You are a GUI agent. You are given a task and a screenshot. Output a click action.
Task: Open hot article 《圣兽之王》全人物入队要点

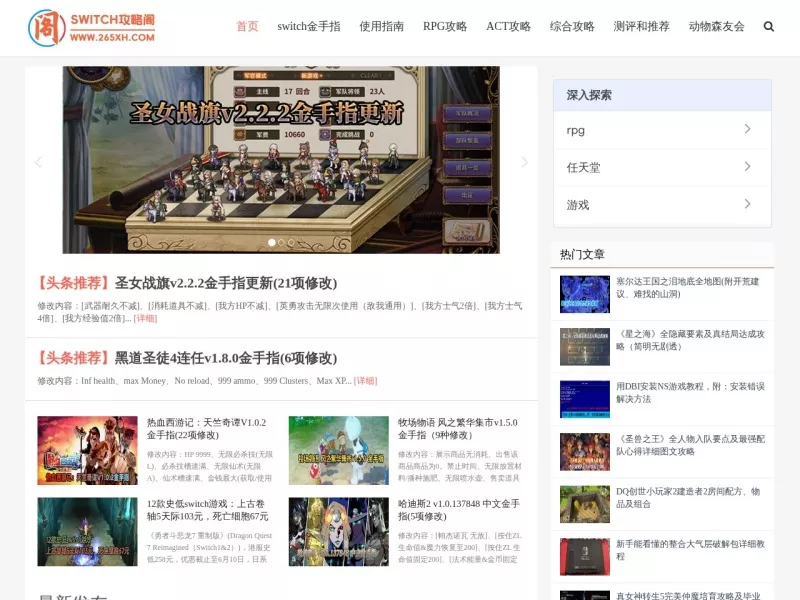click(690, 445)
